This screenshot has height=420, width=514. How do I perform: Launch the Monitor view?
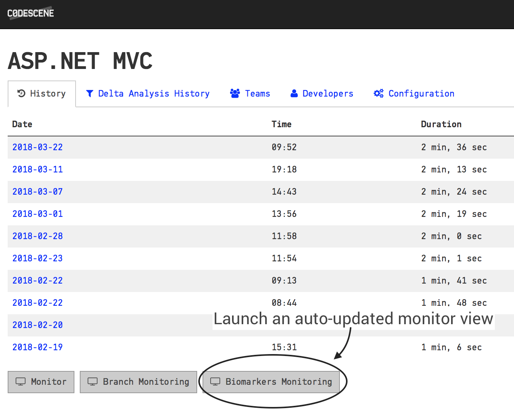[x=41, y=382]
